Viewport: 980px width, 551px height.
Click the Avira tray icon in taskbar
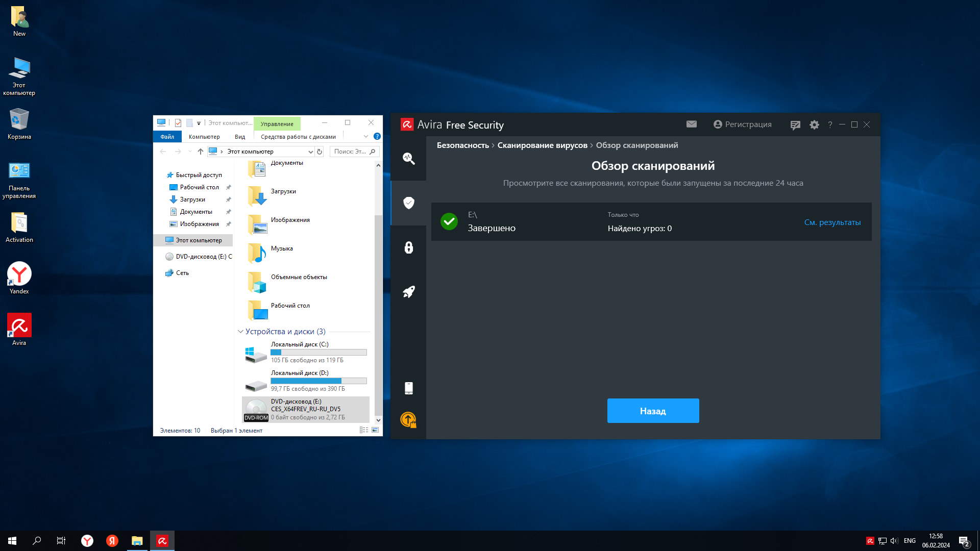point(870,541)
